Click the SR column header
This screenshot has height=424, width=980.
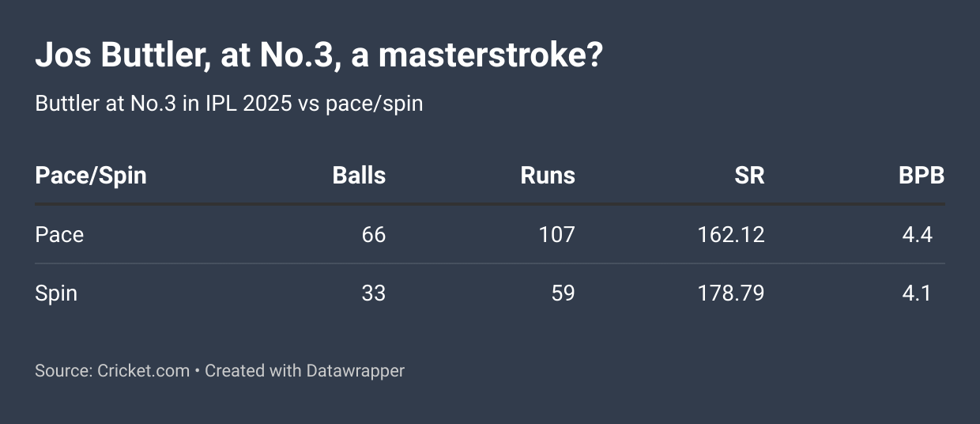coord(749,176)
